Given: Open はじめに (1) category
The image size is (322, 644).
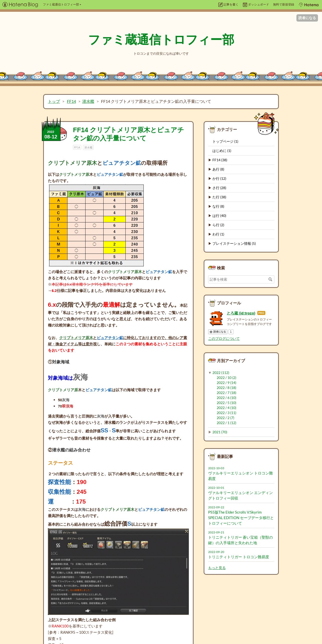Looking at the screenshot, I should tap(222, 151).
